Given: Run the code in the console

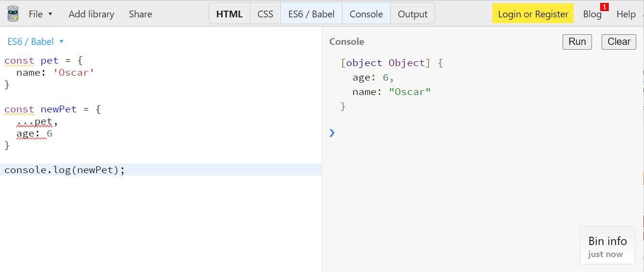Looking at the screenshot, I should [577, 41].
